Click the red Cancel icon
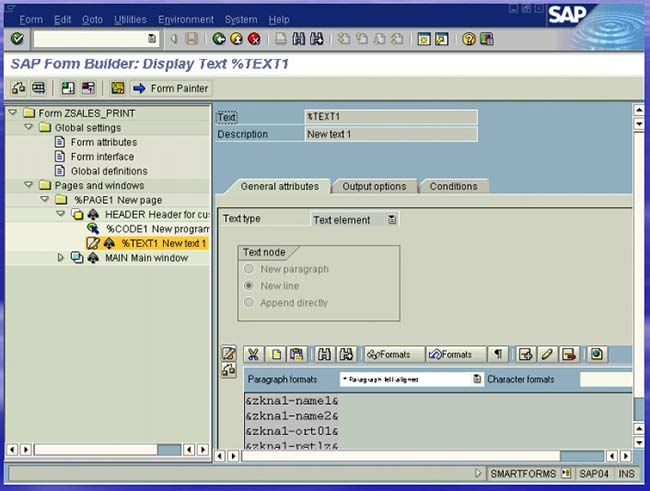Image resolution: width=650 pixels, height=491 pixels. tap(254, 39)
